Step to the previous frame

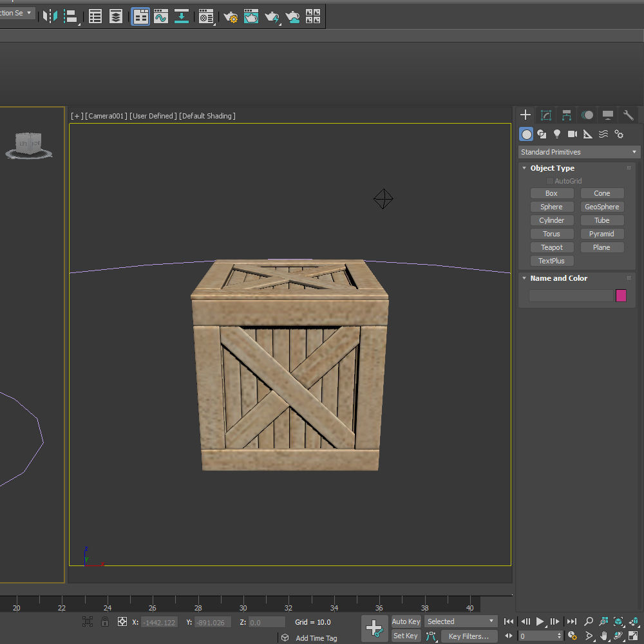(x=526, y=621)
